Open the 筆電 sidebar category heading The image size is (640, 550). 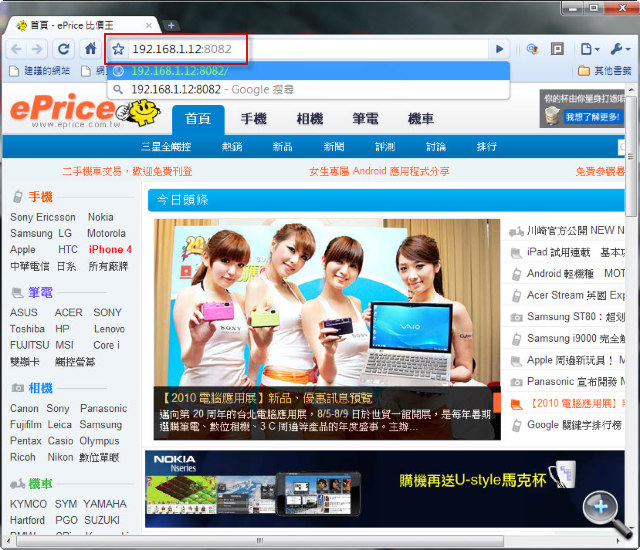point(40,293)
